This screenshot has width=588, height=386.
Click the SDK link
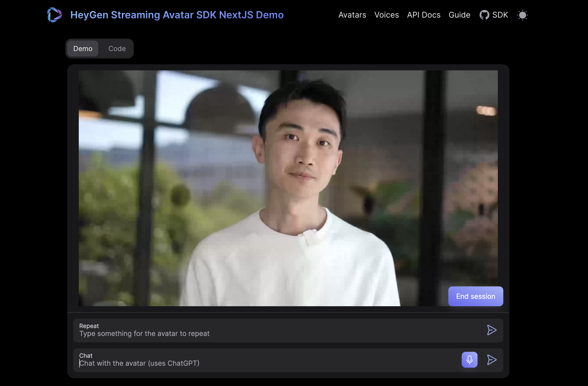coord(500,15)
